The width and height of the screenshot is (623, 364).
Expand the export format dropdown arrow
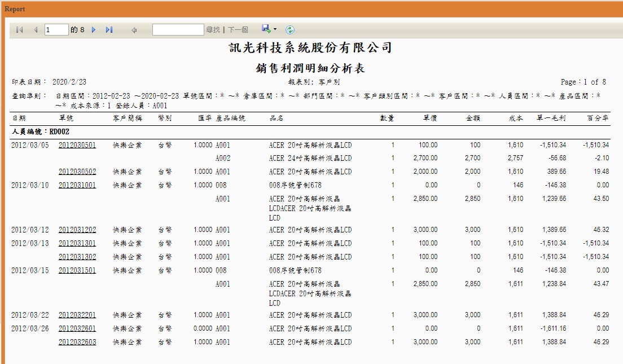(275, 29)
